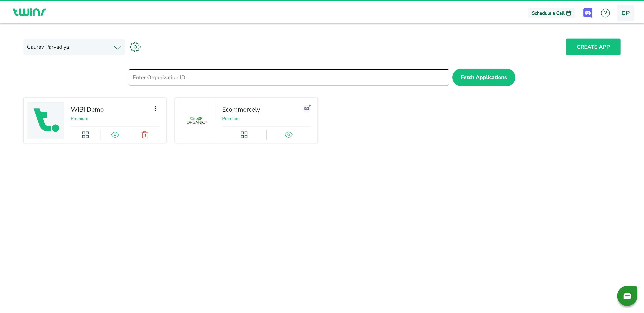
Task: Open the GP user profile menu
Action: [625, 13]
